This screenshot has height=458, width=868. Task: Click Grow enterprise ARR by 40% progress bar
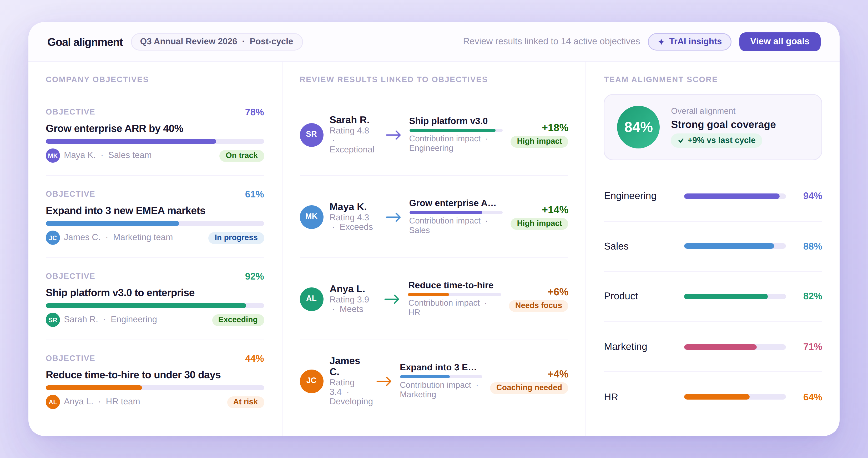(155, 141)
